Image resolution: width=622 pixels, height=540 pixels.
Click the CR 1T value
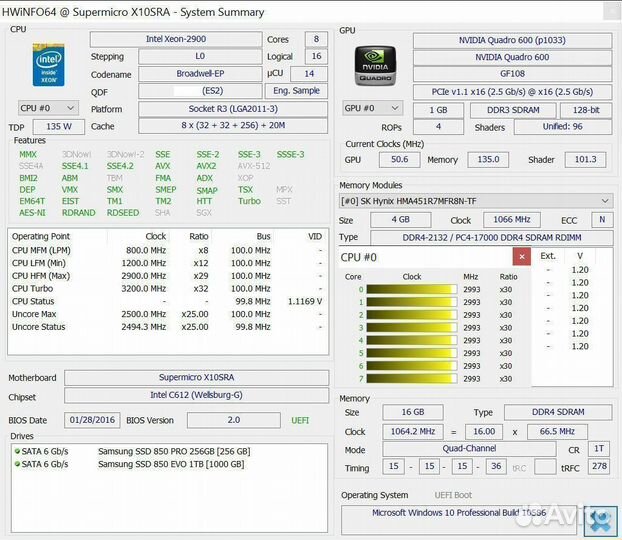599,449
